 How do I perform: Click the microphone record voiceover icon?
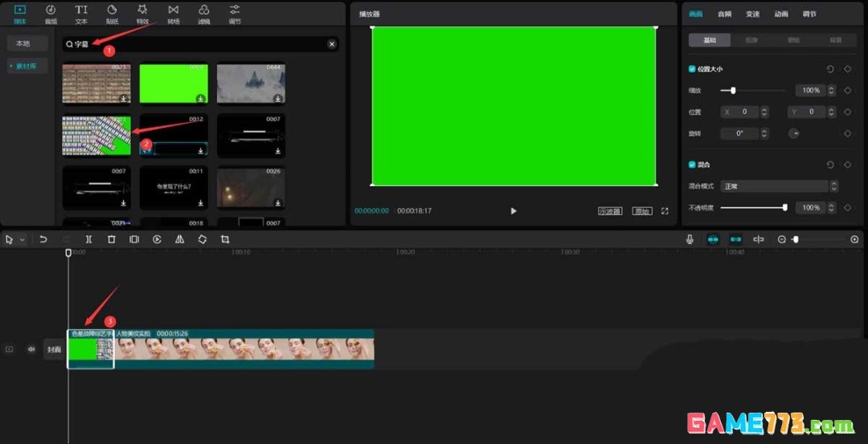click(x=690, y=239)
